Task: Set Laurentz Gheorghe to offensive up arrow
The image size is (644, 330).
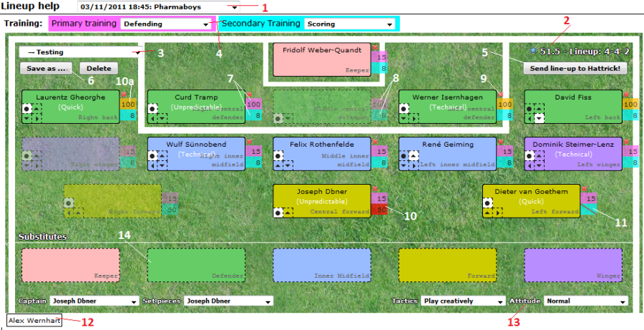Action: 37,109
